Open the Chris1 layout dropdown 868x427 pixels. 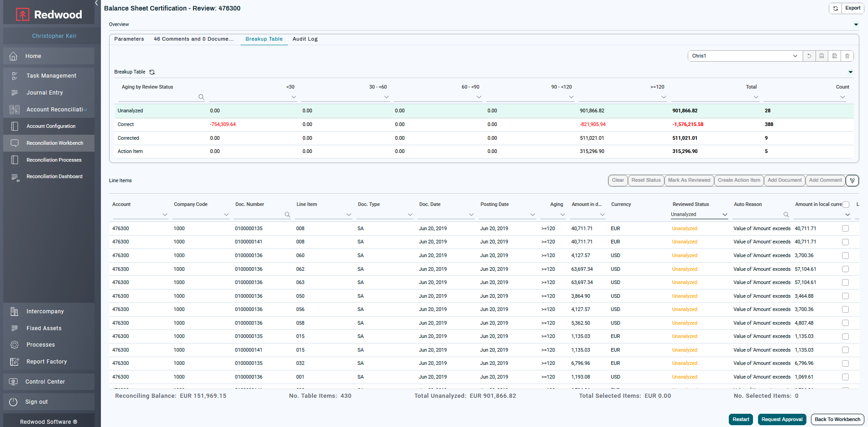(x=795, y=56)
